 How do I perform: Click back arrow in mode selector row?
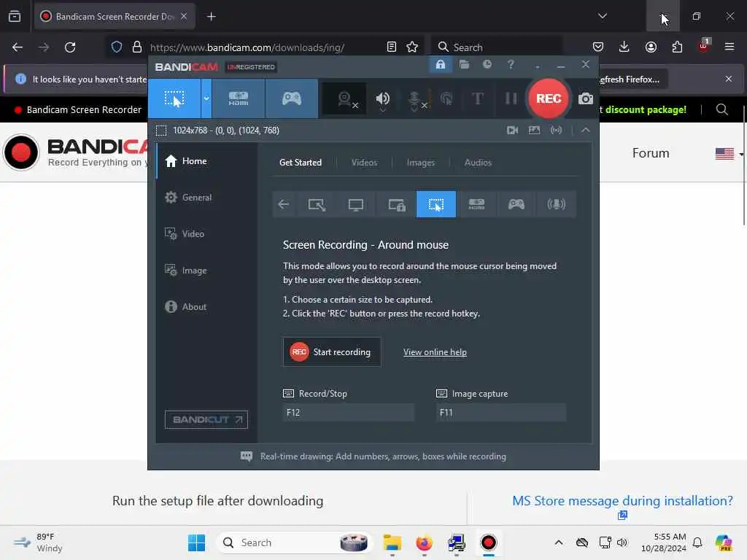coord(284,204)
